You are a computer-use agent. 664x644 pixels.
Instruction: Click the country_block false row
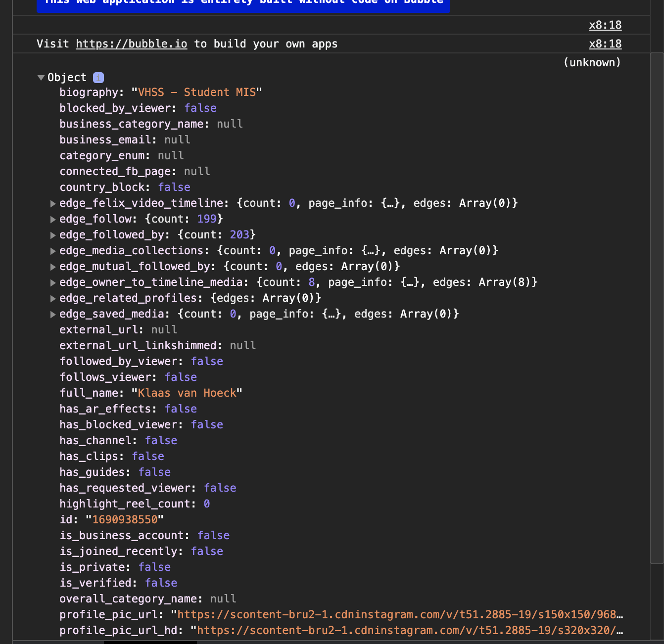click(125, 187)
